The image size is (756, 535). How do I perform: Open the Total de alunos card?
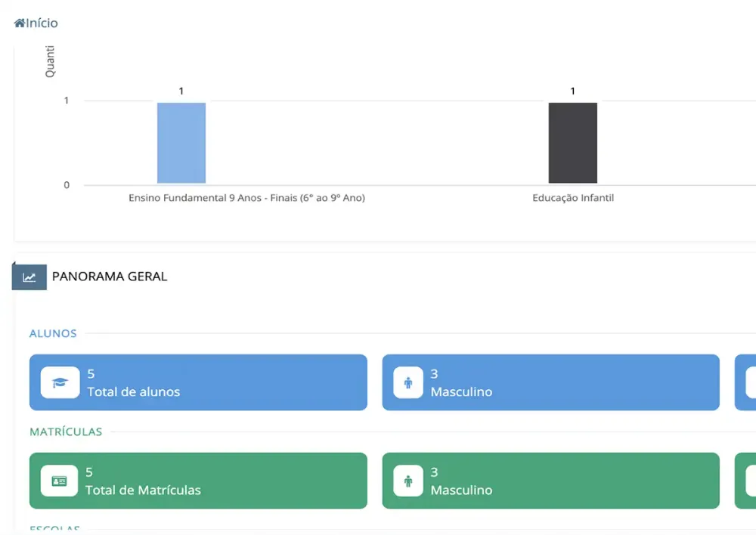(198, 382)
